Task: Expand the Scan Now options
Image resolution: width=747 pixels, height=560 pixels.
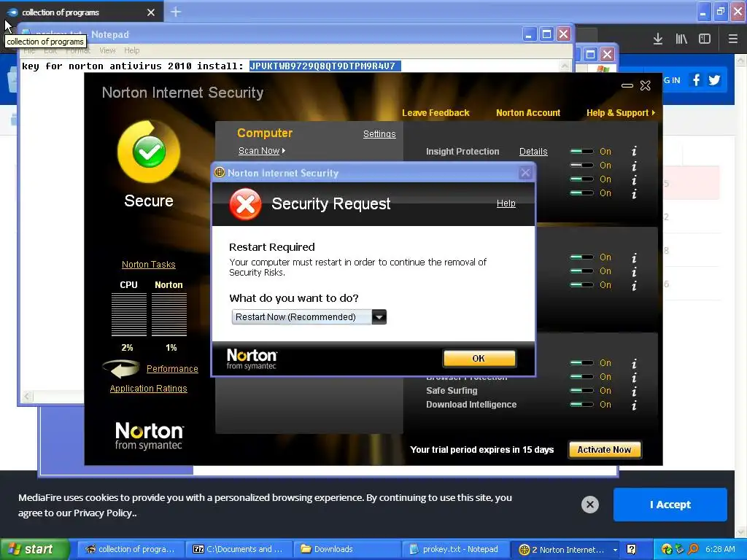Action: coord(262,151)
